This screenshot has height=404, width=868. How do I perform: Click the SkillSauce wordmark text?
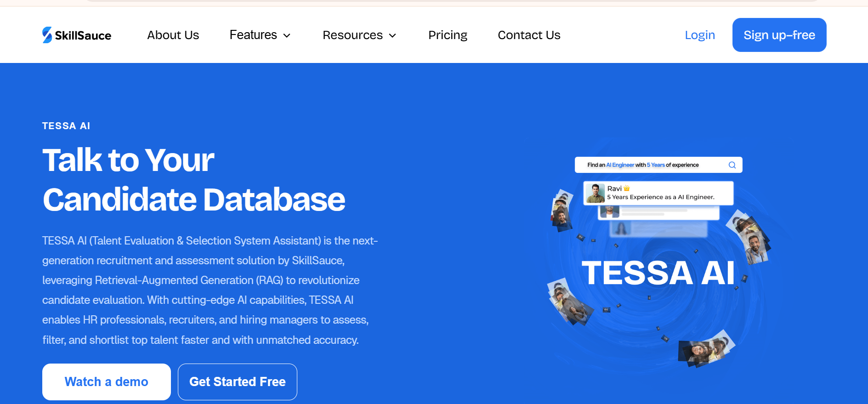pyautogui.click(x=83, y=35)
